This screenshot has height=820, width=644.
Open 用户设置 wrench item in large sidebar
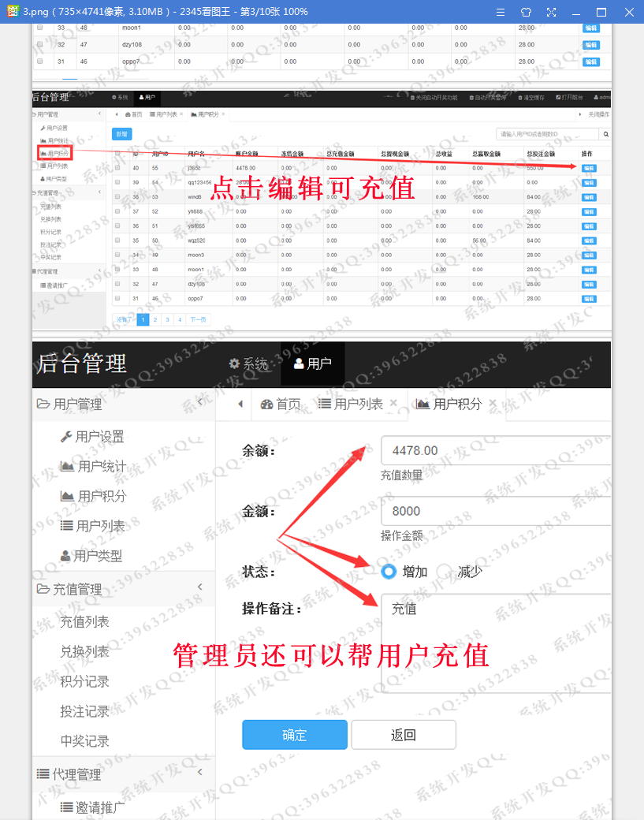pos(92,437)
